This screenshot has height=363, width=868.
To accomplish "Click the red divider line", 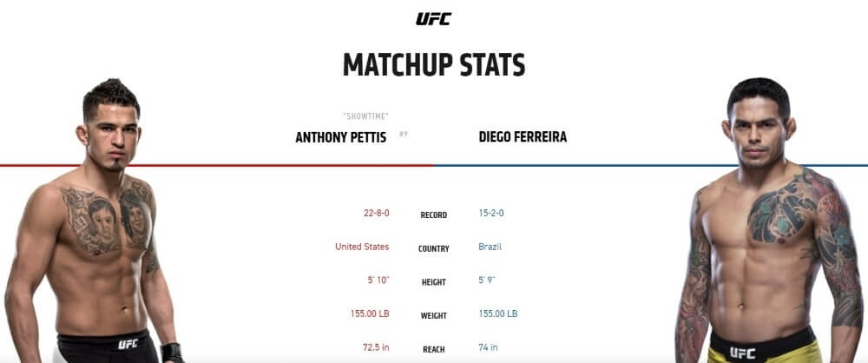I will tap(217, 165).
